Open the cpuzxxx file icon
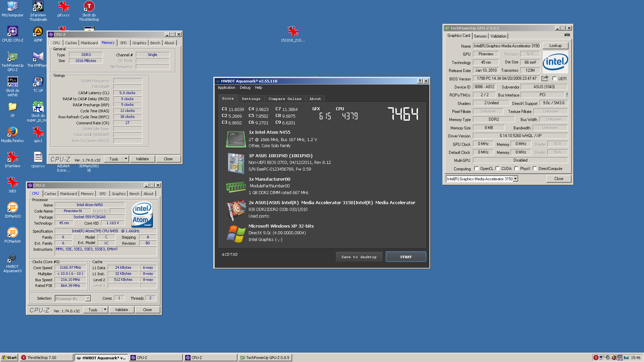 (38, 160)
